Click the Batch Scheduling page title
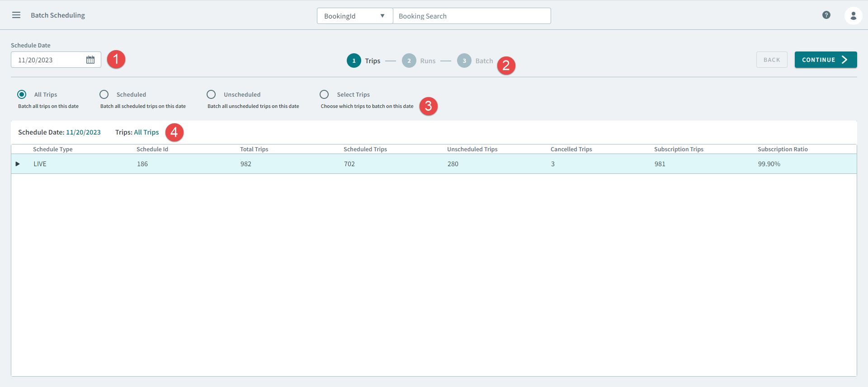Viewport: 868px width, 387px height. (x=58, y=15)
